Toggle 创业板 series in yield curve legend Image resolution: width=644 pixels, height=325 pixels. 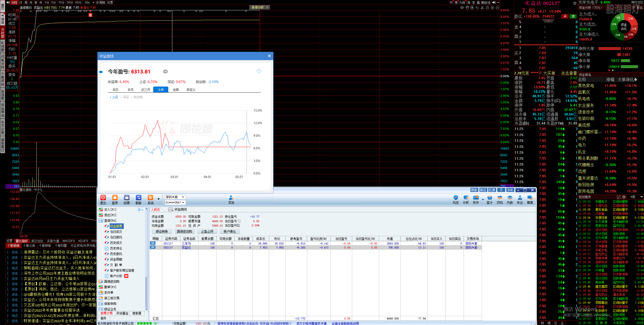pos(137,97)
